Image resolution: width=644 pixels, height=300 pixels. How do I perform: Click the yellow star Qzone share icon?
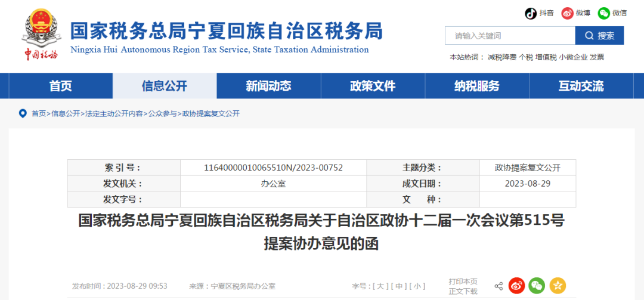point(557,286)
